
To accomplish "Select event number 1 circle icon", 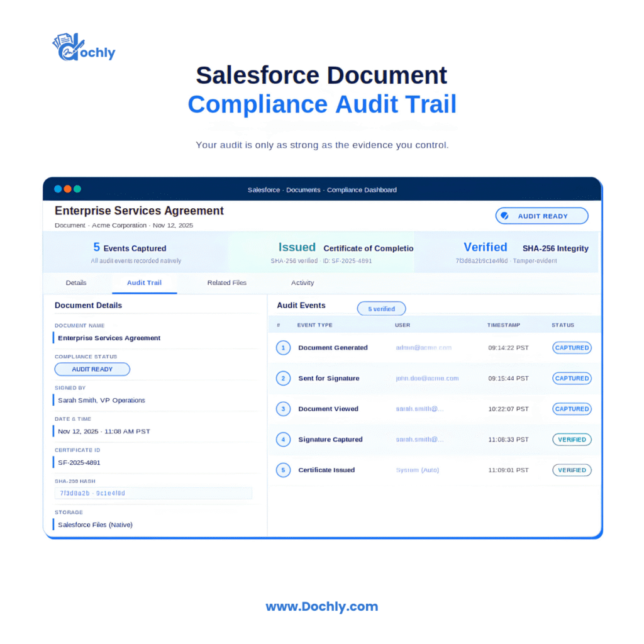I will (283, 348).
